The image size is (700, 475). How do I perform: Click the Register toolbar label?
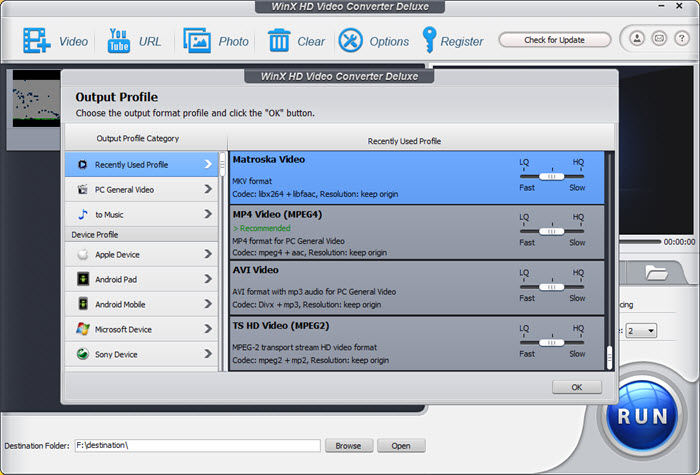462,42
